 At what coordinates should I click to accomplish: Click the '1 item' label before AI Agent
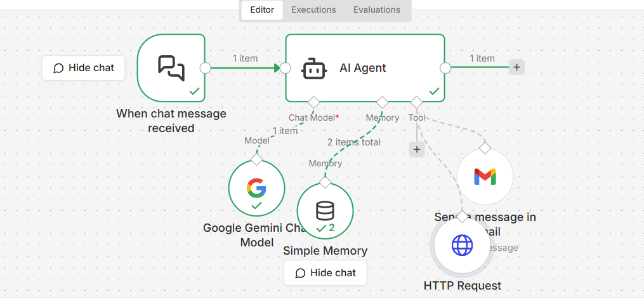tap(245, 58)
